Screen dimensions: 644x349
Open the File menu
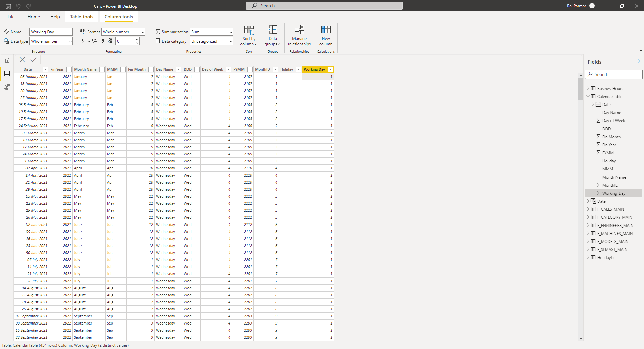pos(11,17)
